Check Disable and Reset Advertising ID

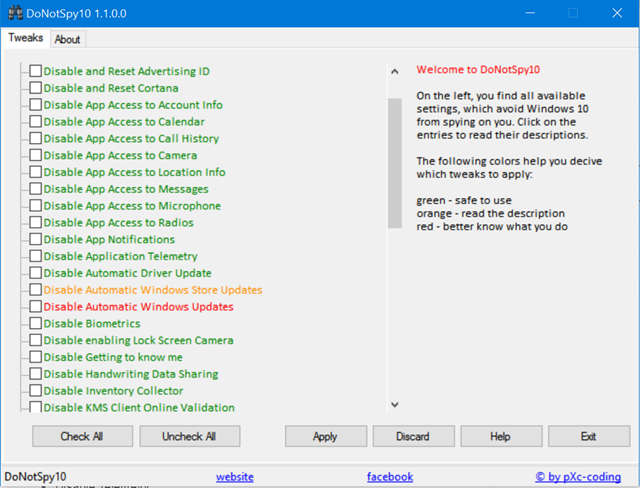pyautogui.click(x=36, y=71)
